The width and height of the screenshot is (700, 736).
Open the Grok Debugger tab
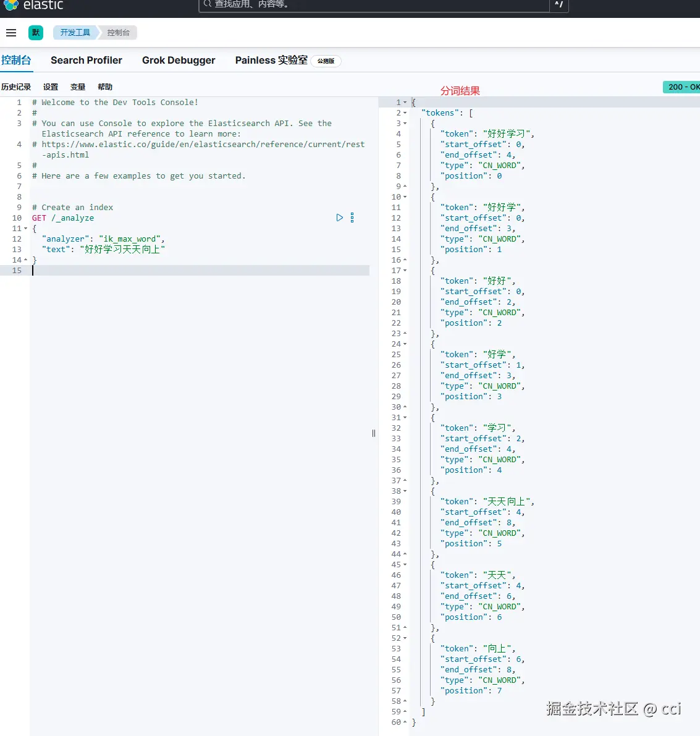point(179,61)
